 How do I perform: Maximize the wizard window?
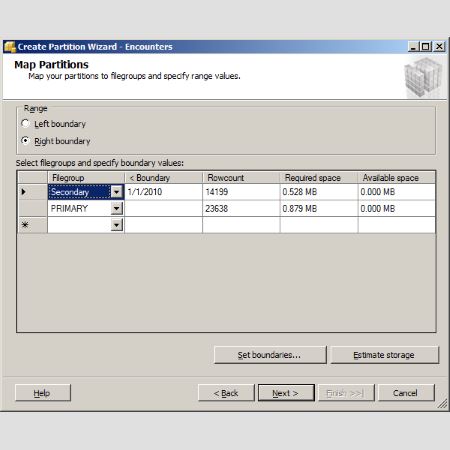tap(426, 47)
